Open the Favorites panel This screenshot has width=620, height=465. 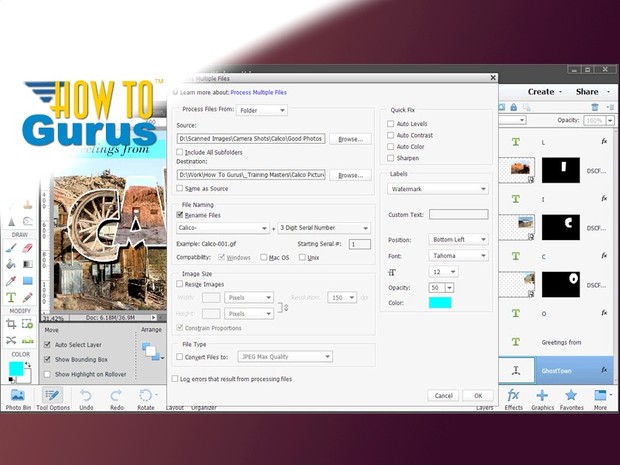coord(571,399)
